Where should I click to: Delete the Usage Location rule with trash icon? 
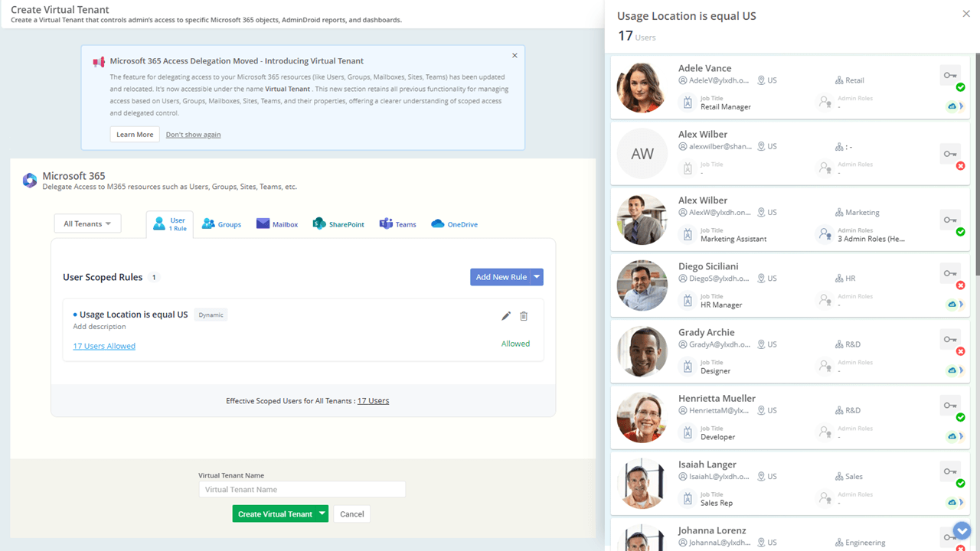tap(524, 316)
